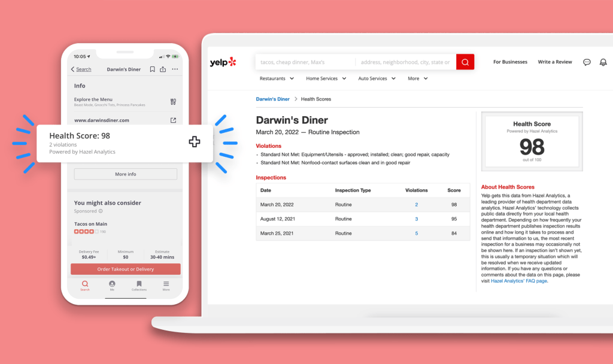The height and width of the screenshot is (364, 613).
Task: Expand the Restaurants dropdown
Action: pos(277,78)
